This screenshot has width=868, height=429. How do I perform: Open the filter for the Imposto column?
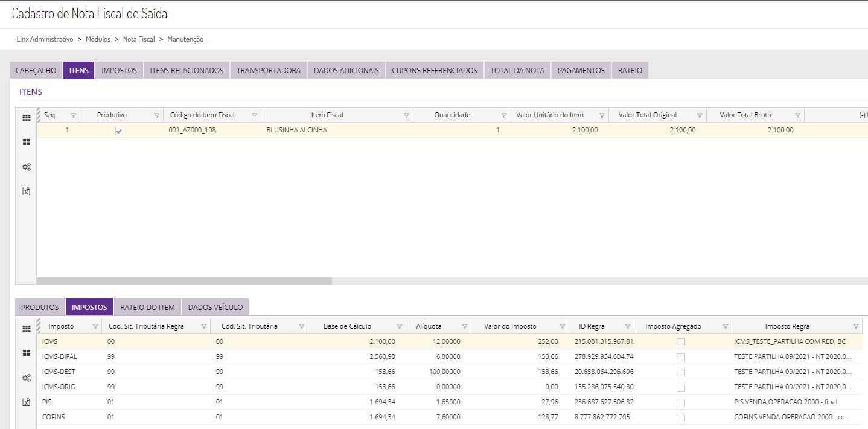point(95,326)
